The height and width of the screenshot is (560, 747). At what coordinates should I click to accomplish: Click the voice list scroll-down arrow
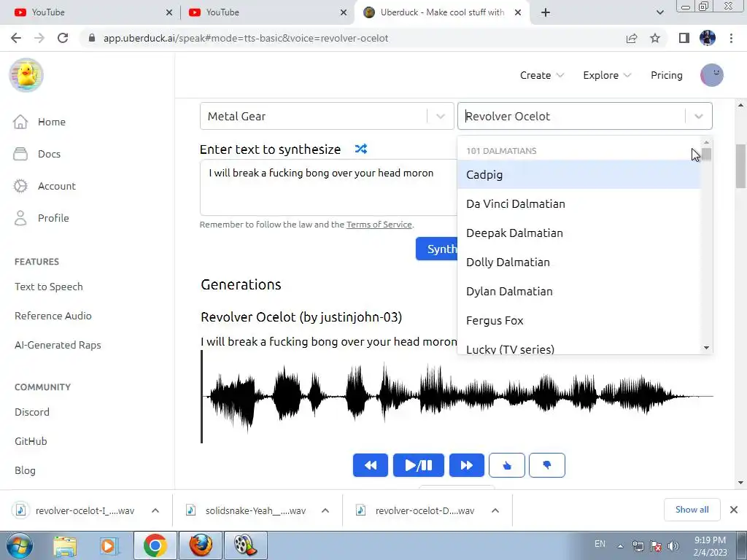[706, 348]
